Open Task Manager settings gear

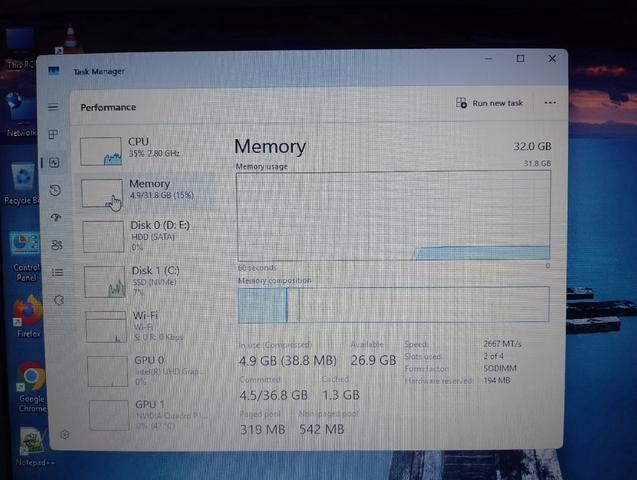tap(65, 435)
